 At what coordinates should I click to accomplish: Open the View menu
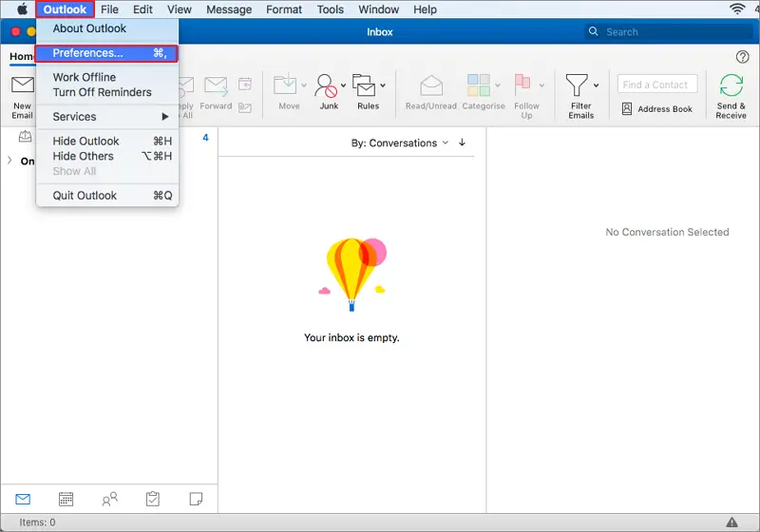[180, 9]
